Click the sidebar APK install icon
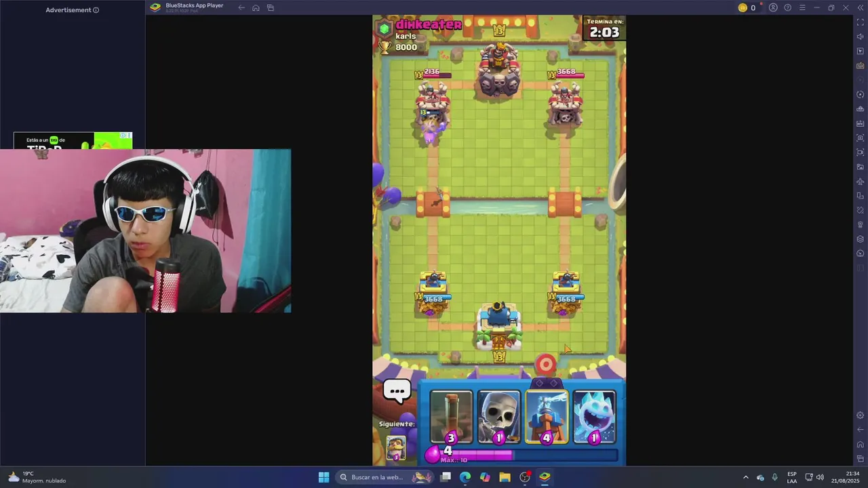Screen dimensions: 868x488 click(860, 123)
